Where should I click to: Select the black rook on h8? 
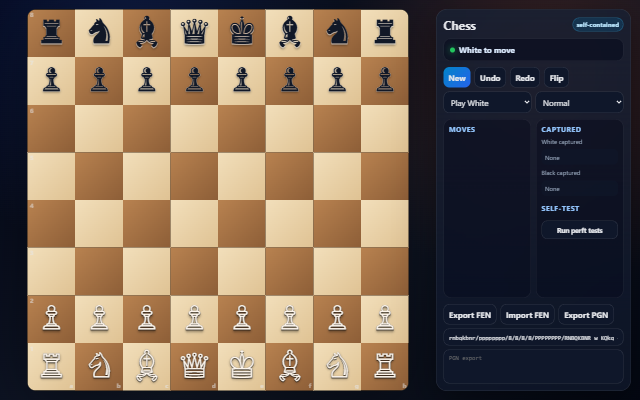[x=384, y=33]
